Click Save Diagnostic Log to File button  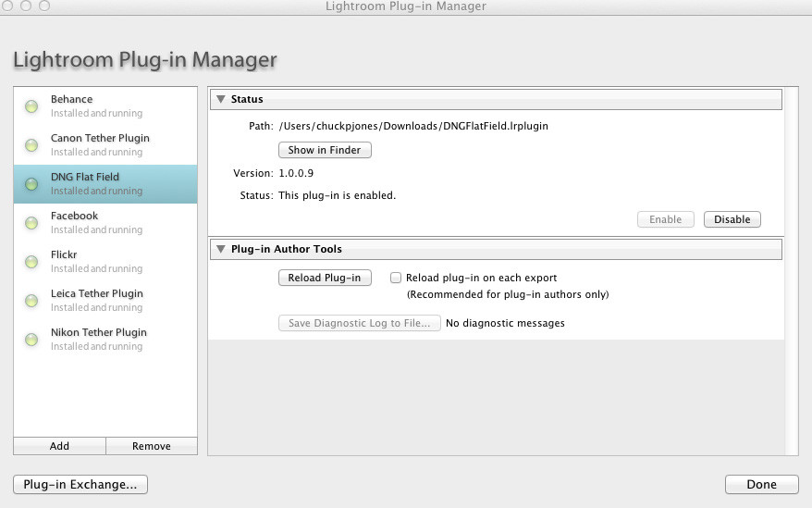(x=360, y=323)
